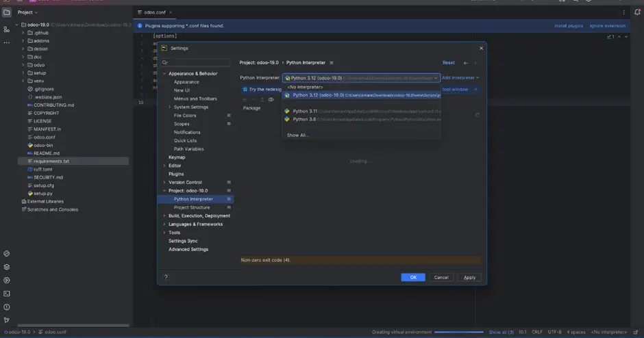
Task: Click the Settings help question mark
Action: 166,277
